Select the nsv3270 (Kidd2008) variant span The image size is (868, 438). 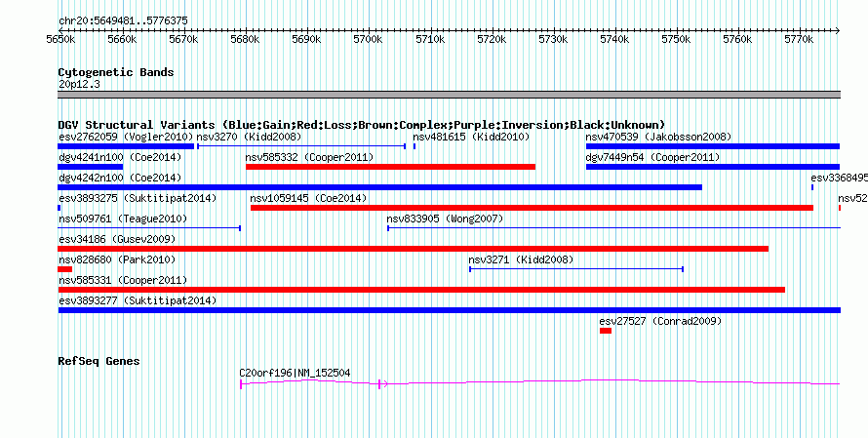[x=301, y=146]
